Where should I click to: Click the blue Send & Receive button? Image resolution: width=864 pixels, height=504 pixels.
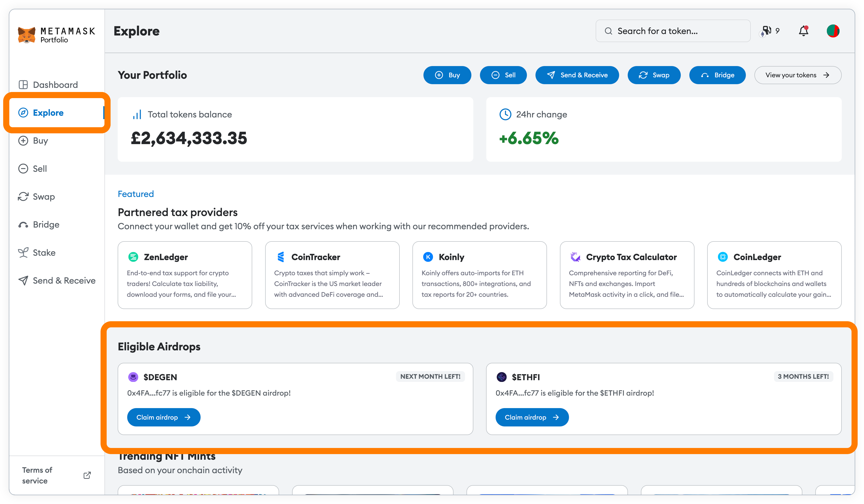(x=577, y=75)
